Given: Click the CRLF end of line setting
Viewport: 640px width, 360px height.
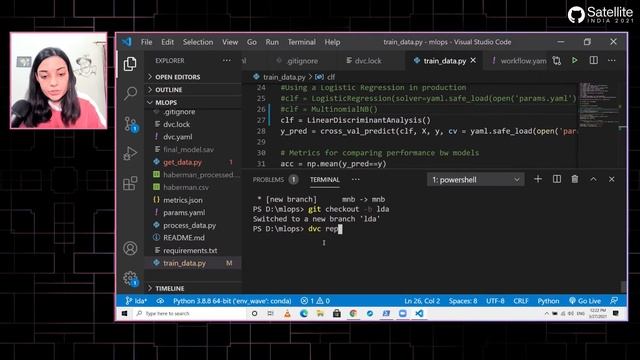Looking at the screenshot, I should click(x=521, y=301).
